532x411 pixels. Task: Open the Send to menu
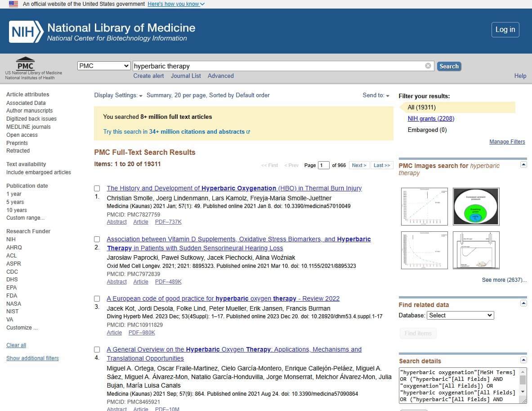click(376, 95)
